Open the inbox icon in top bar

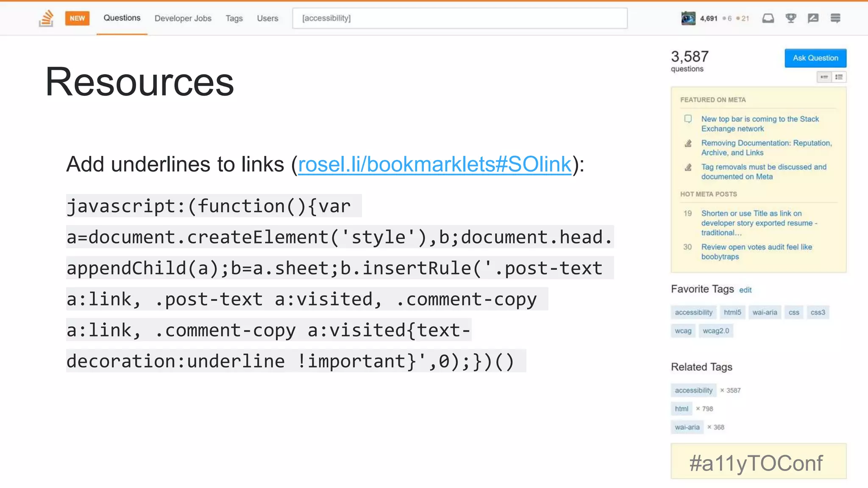click(768, 18)
